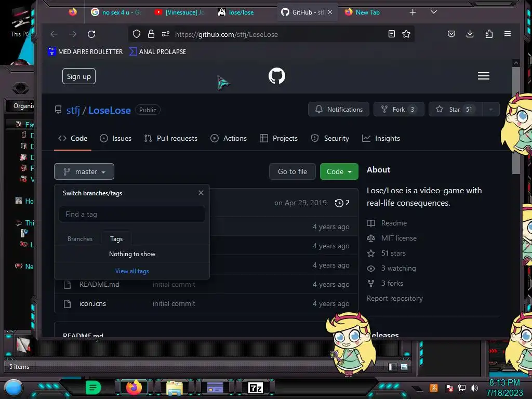Click View all tags link
This screenshot has height=399, width=532.
click(132, 271)
